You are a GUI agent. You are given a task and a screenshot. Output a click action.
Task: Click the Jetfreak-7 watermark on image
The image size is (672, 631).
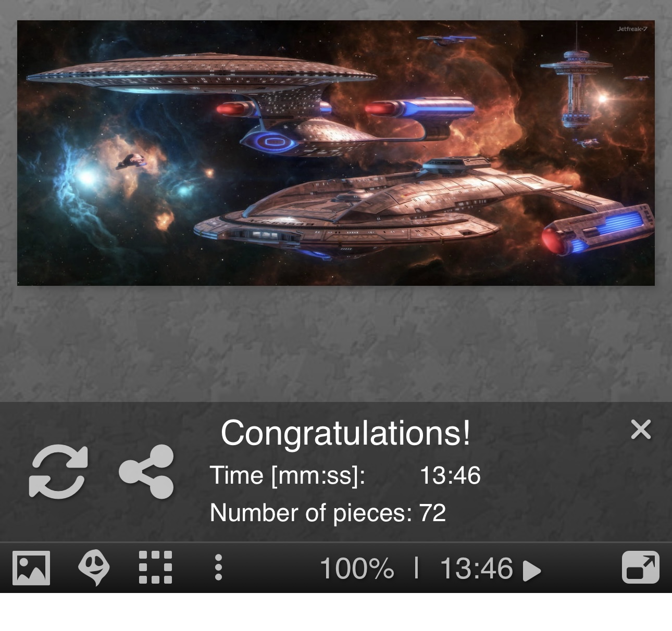point(632,29)
